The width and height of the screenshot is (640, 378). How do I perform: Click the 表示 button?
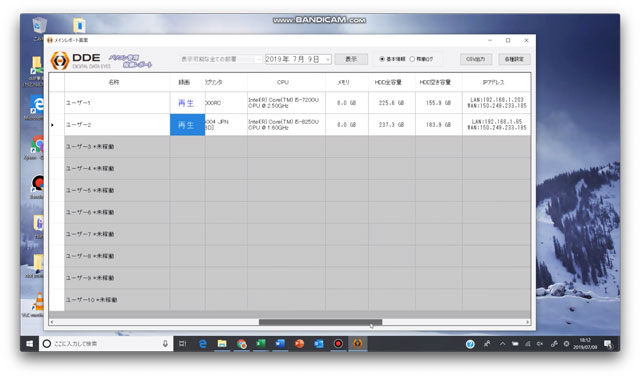click(x=351, y=59)
